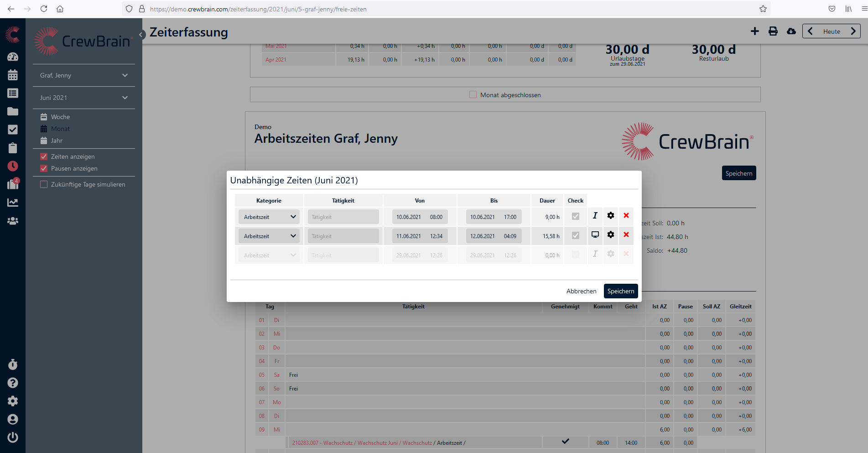Screen dimensions: 868x453
Task: Click the cloud download icon
Action: (791, 31)
